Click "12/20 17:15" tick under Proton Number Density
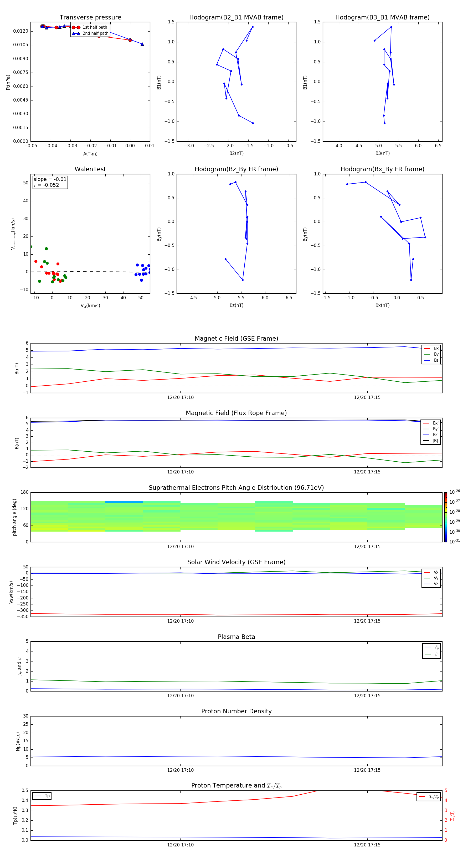Image resolution: width=473 pixels, height=868 pixels. pyautogui.click(x=367, y=770)
